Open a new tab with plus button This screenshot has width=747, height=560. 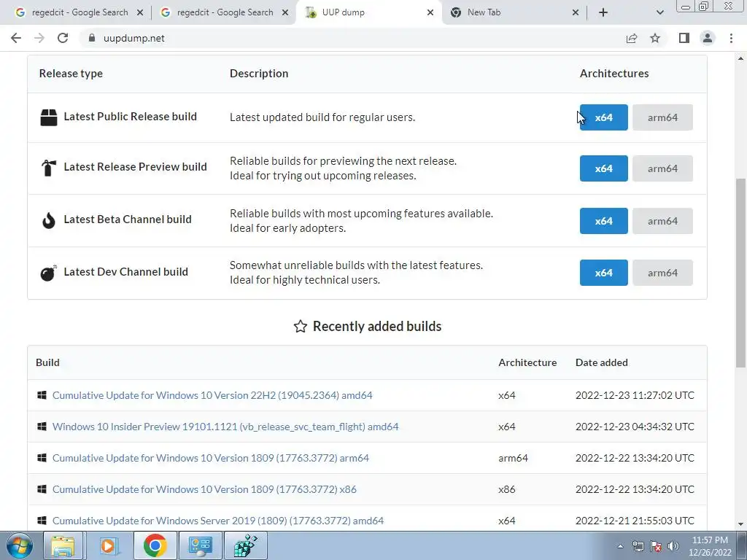click(x=603, y=12)
